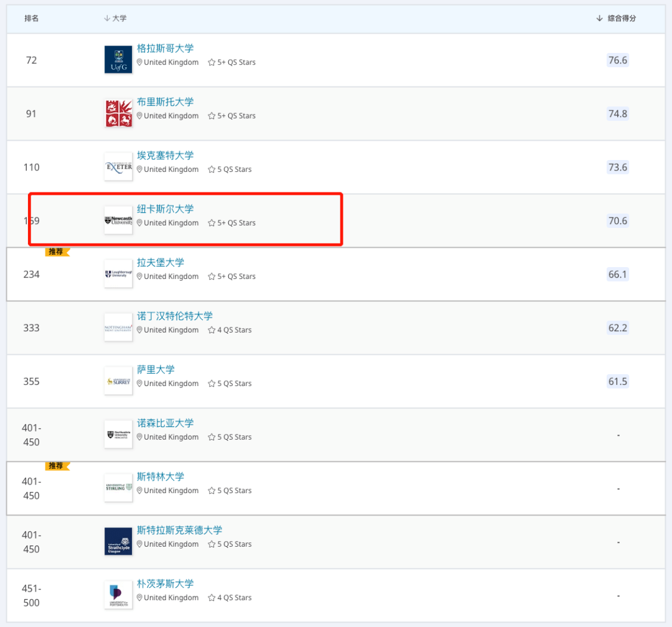Click location pin icon in 格拉斯哥大学 row
672x627 pixels.
(139, 62)
